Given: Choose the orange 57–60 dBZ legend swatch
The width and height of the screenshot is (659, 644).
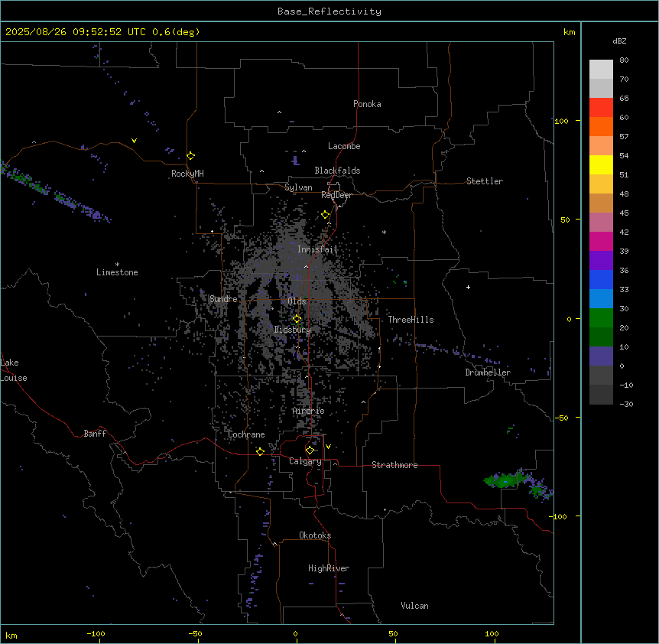Looking at the screenshot, I should (x=601, y=126).
